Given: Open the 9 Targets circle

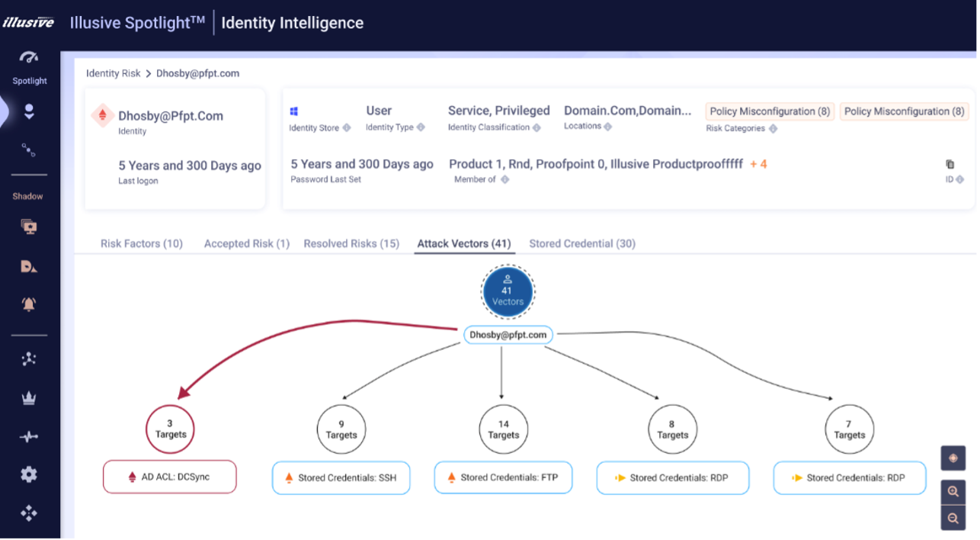Looking at the screenshot, I should pos(341,429).
